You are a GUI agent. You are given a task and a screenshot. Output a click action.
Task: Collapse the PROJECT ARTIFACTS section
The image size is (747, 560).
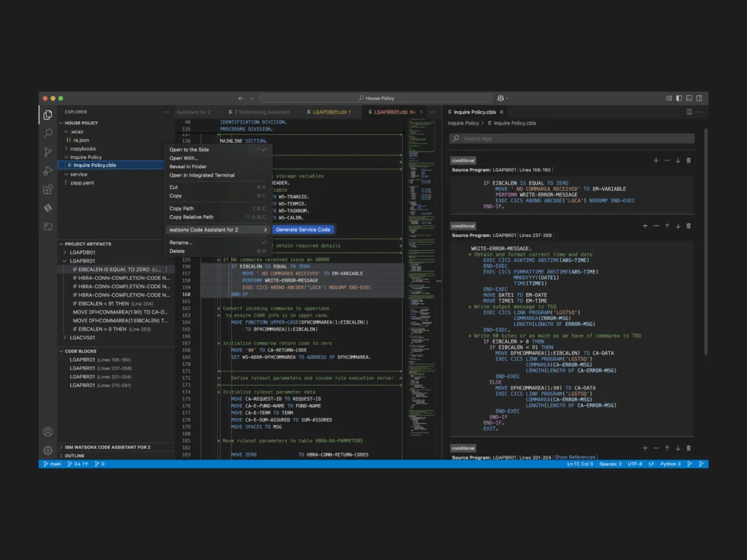click(x=61, y=244)
